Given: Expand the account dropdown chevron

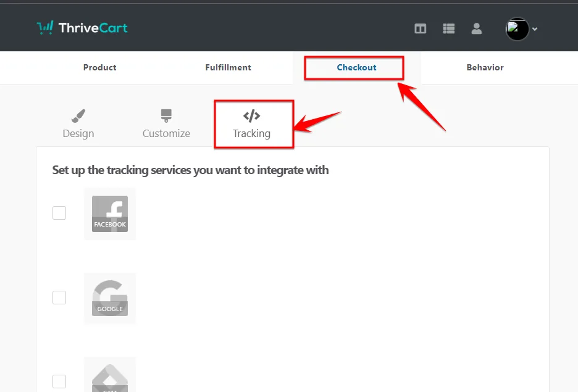Looking at the screenshot, I should coord(535,29).
